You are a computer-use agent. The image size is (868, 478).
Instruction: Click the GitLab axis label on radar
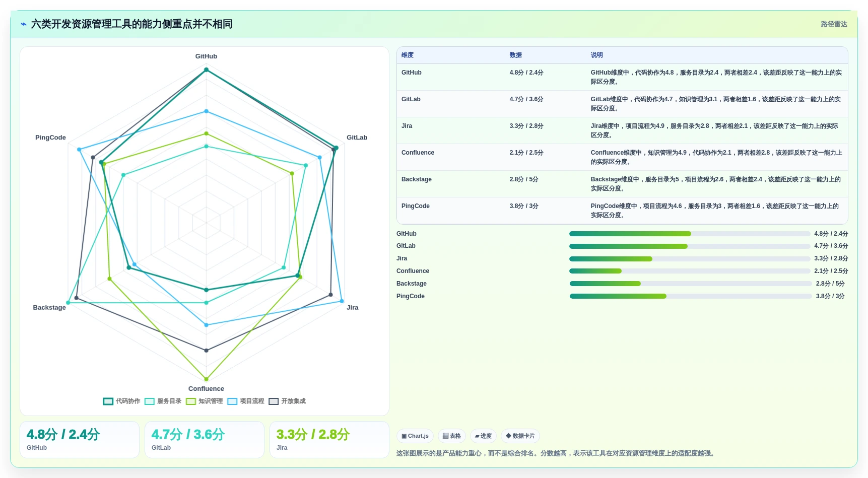(357, 138)
